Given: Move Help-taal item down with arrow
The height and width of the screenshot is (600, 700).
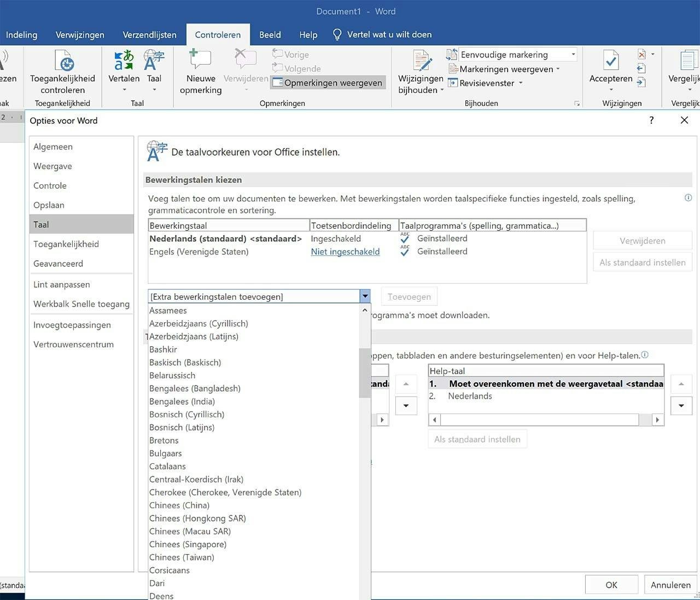Looking at the screenshot, I should click(x=681, y=406).
